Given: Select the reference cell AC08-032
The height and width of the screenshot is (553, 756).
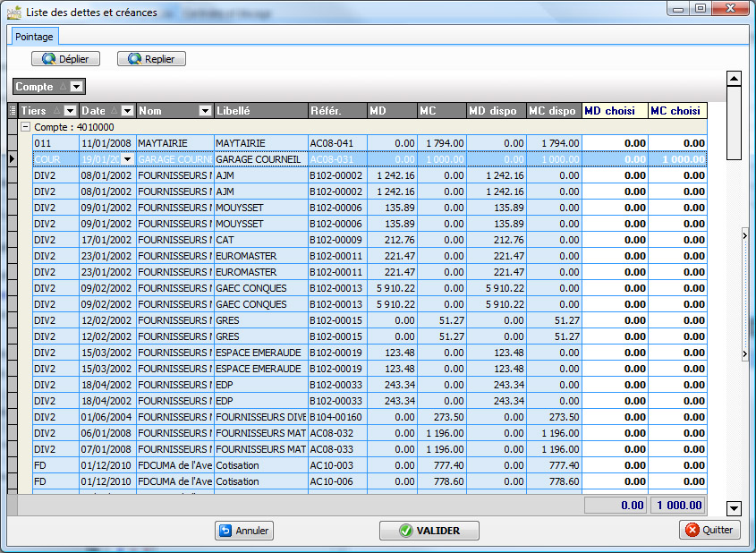Looking at the screenshot, I should tap(337, 433).
